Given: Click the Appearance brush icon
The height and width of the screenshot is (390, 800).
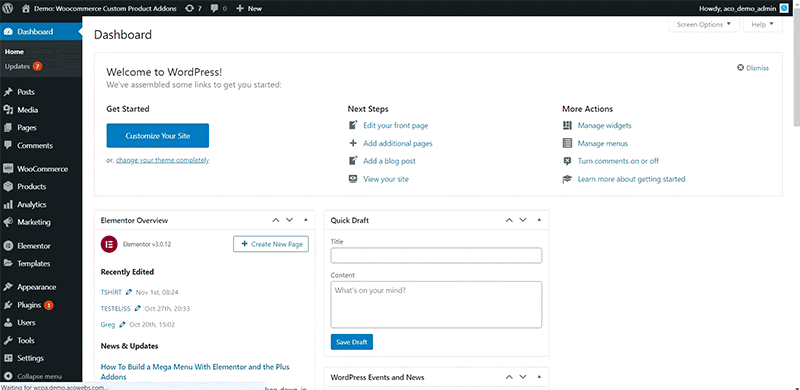Looking at the screenshot, I should click(x=8, y=287).
